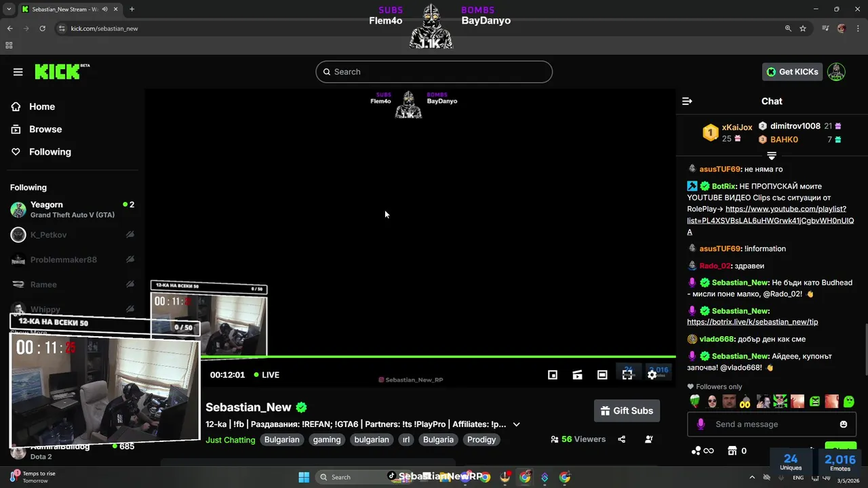Viewport: 868px width, 488px height.
Task: Click the address bar URL
Action: tap(104, 28)
